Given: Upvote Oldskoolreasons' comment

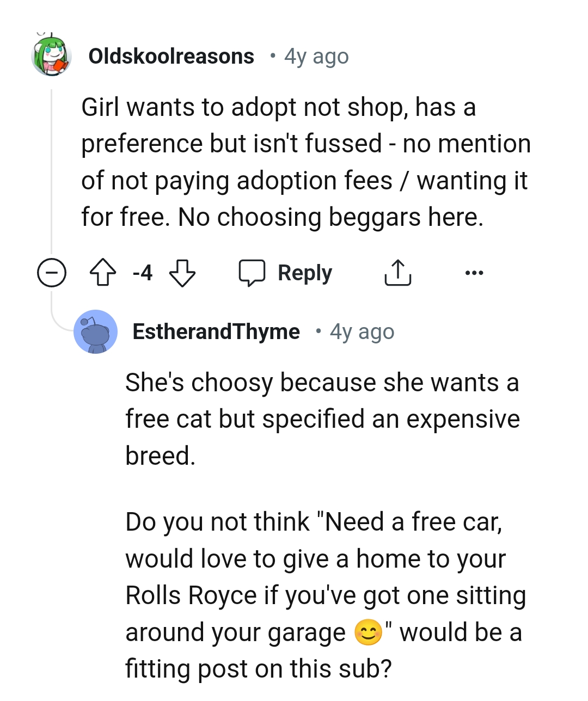Looking at the screenshot, I should pyautogui.click(x=103, y=273).
